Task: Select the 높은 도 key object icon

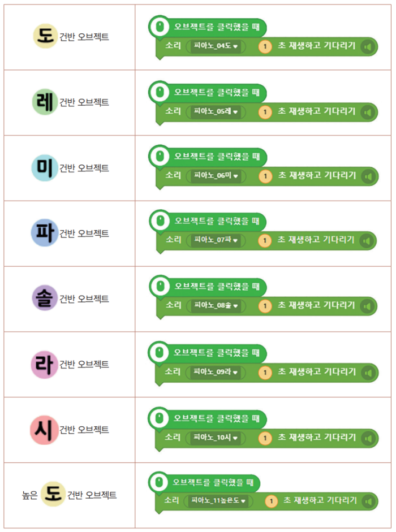Action: pos(53,494)
